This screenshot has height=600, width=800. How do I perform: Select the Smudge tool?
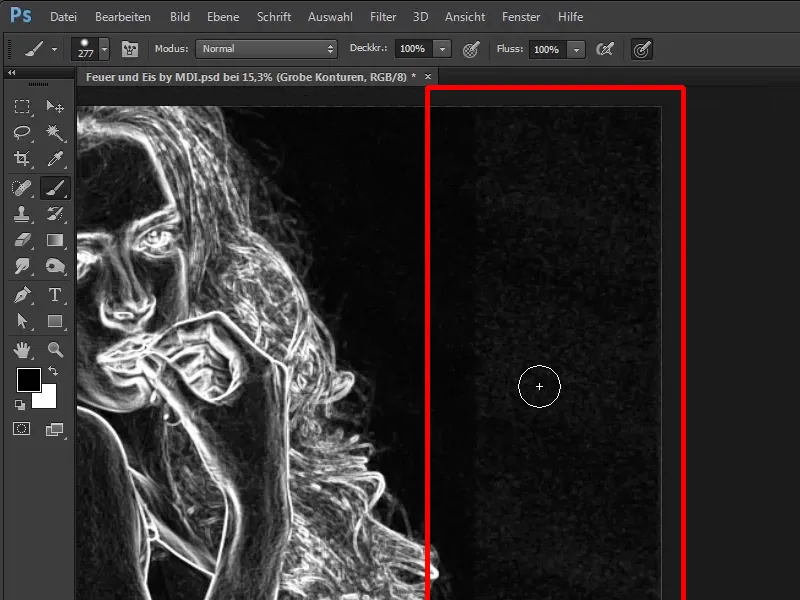(x=21, y=266)
